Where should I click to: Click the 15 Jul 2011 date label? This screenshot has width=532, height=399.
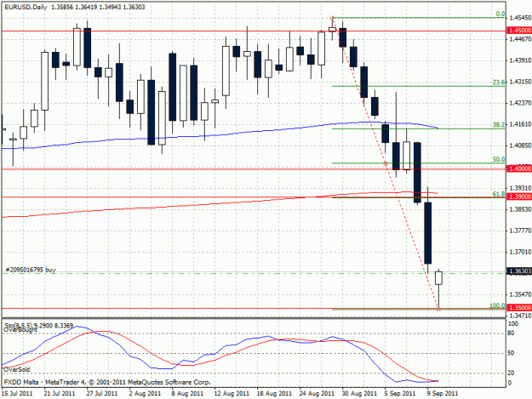point(17,393)
